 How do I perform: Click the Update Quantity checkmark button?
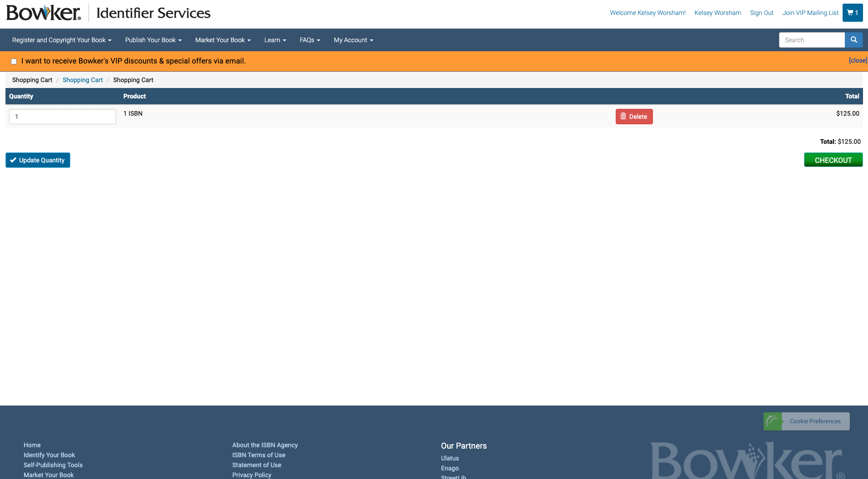click(38, 160)
